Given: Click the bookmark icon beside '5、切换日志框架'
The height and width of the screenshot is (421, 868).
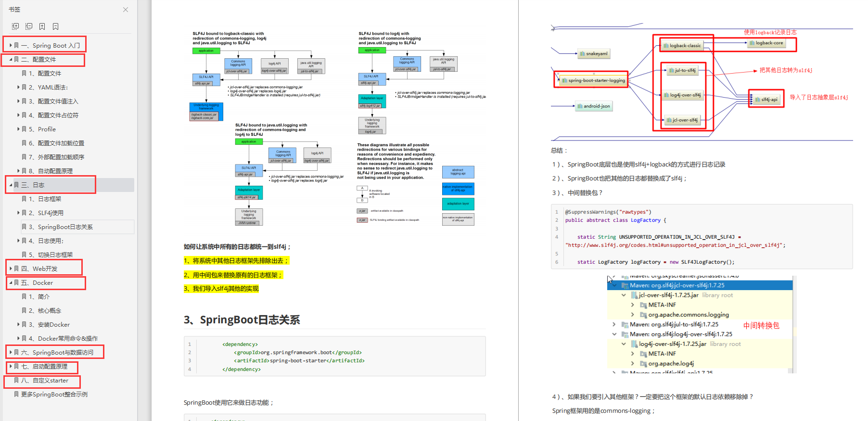Looking at the screenshot, I should (24, 255).
